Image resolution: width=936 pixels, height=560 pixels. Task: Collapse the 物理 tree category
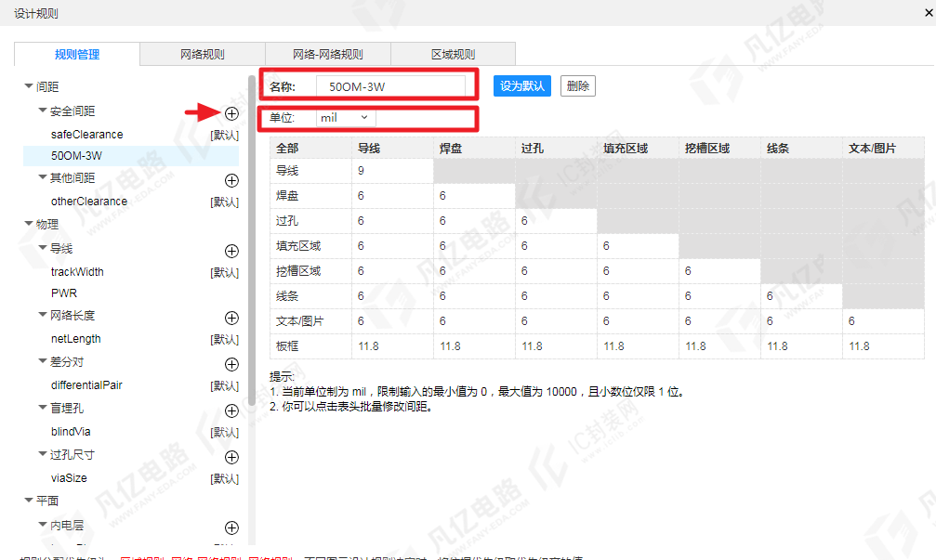pyautogui.click(x=28, y=224)
